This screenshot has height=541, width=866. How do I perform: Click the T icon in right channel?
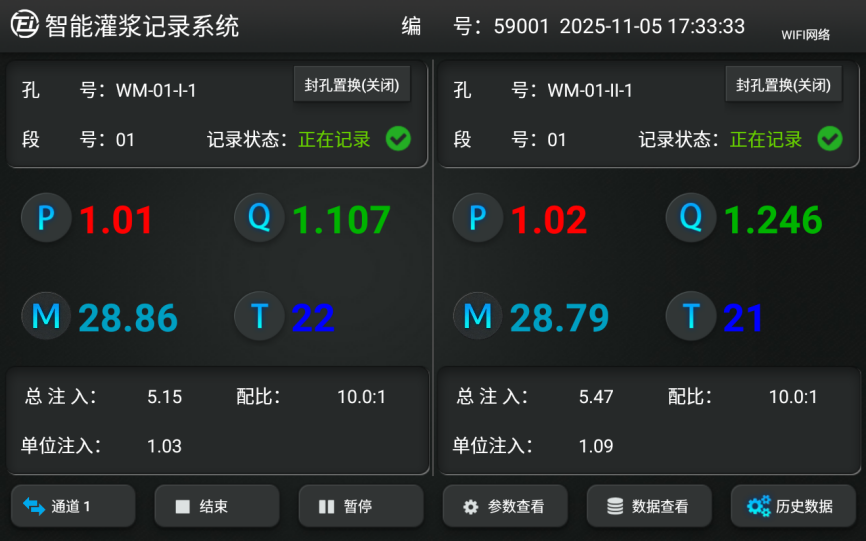point(691,316)
